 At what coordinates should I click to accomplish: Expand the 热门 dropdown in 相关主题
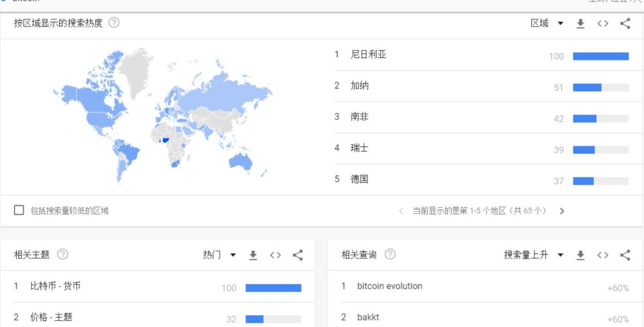tap(219, 255)
